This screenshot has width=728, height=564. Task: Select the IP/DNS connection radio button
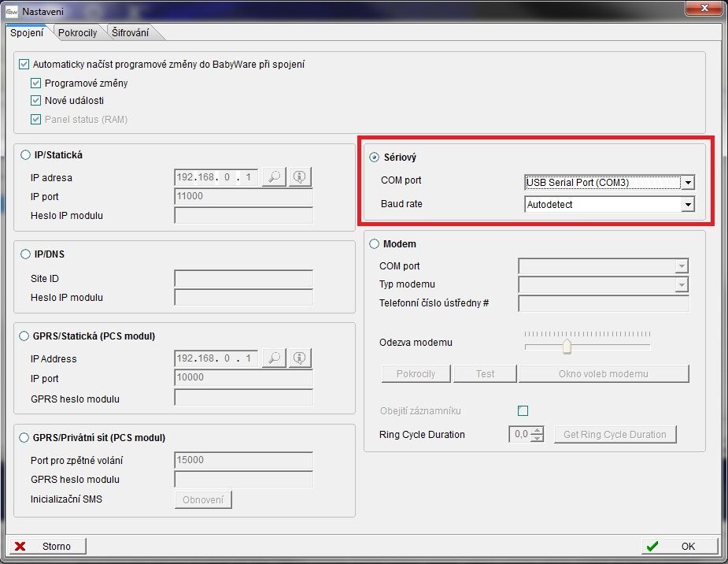[x=25, y=255]
